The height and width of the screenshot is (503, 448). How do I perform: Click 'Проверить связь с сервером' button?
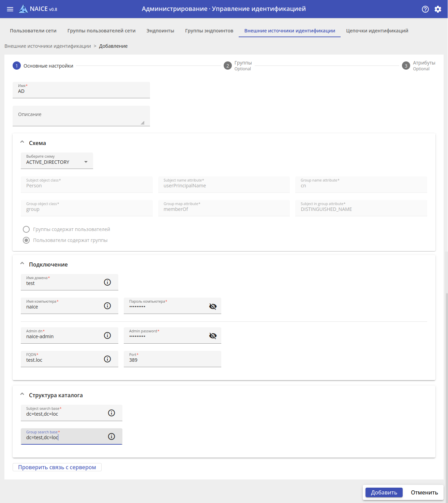tap(57, 467)
